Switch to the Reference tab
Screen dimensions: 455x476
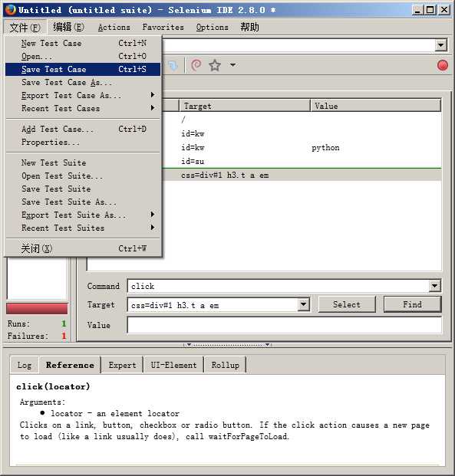click(70, 365)
